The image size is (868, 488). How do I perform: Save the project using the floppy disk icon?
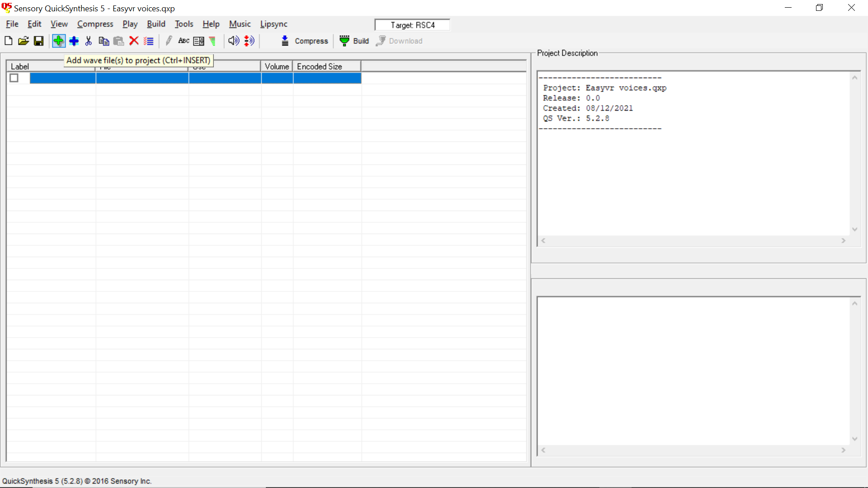coord(39,41)
